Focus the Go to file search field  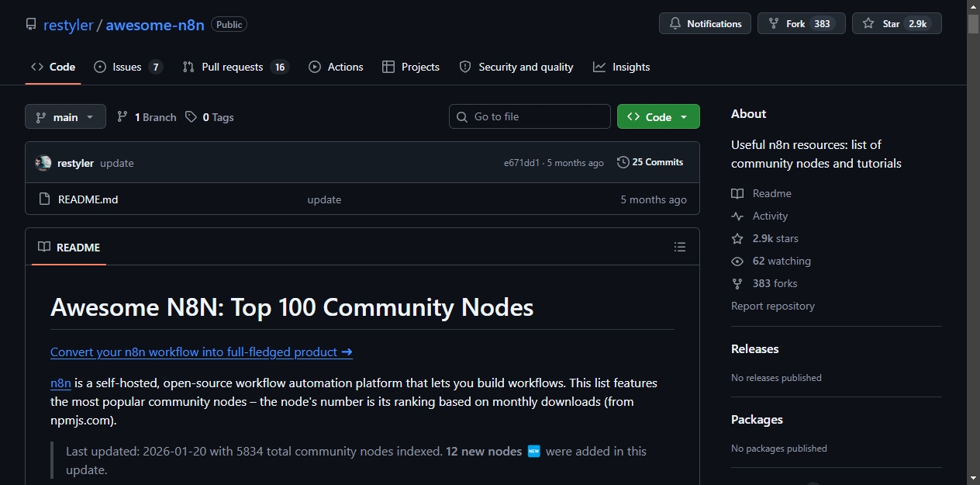click(x=530, y=116)
